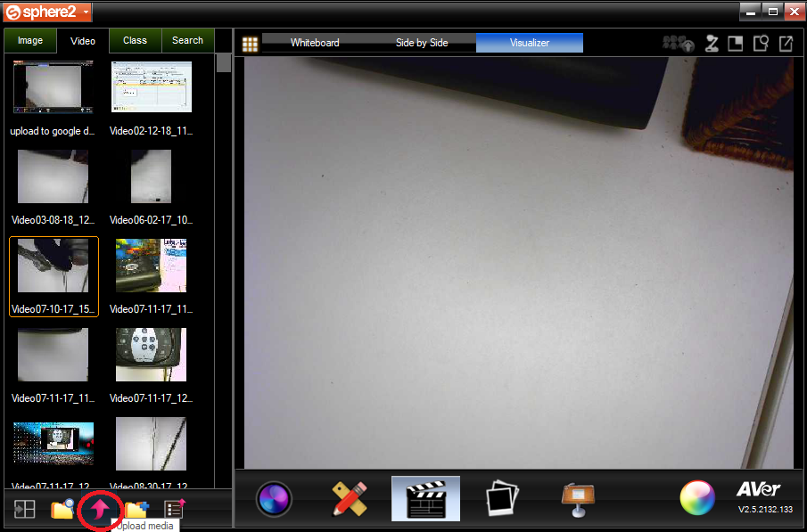Open the camera lens capture tool
The image size is (807, 532).
tap(274, 498)
